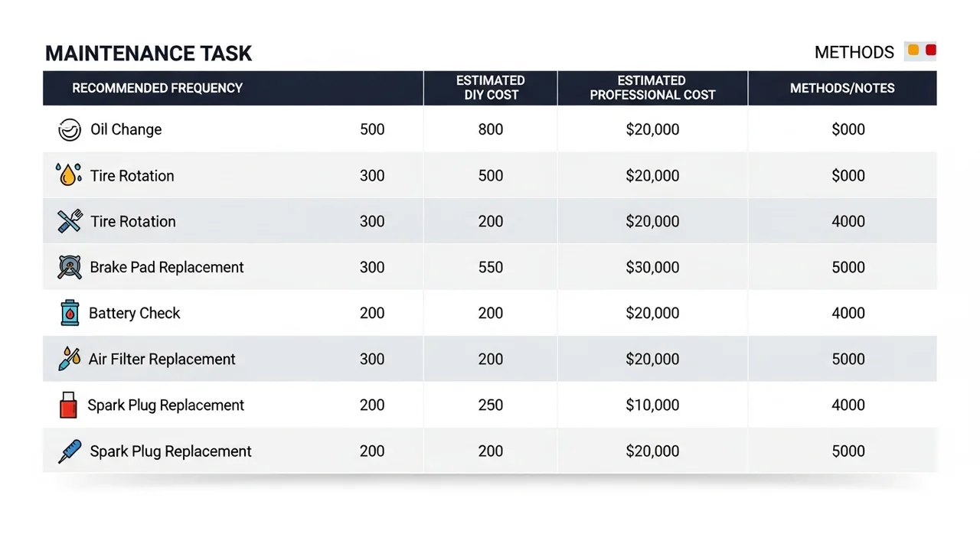Click the crossed wrench tools icon
The image size is (980, 534).
pos(70,222)
